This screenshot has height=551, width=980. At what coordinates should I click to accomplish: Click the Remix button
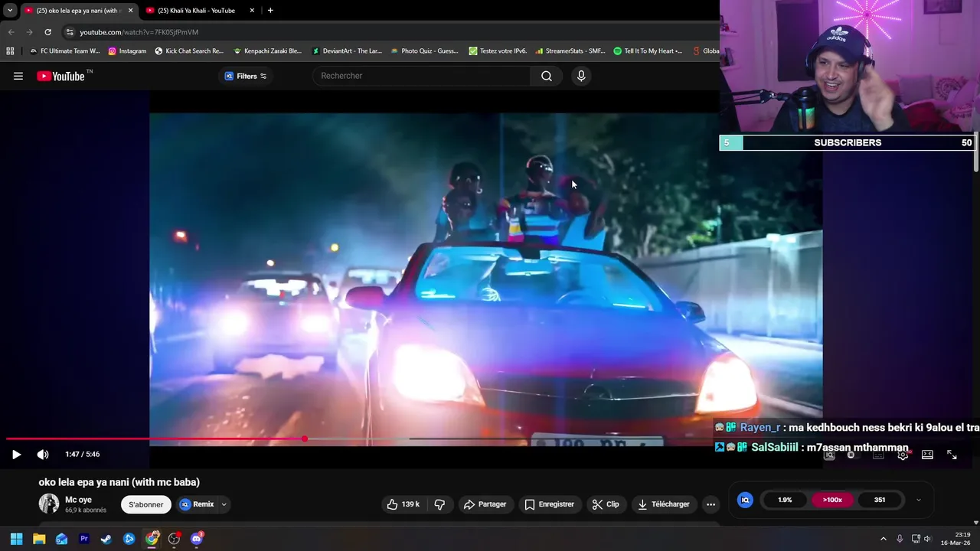(x=198, y=504)
